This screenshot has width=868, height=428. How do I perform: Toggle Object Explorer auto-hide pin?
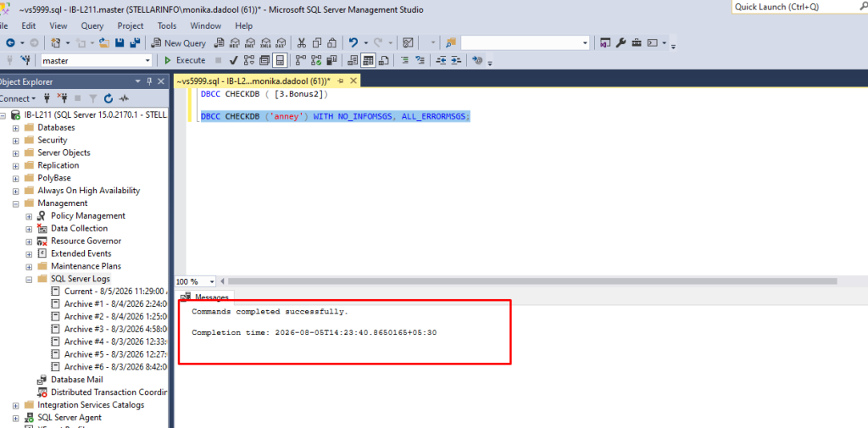pos(149,81)
